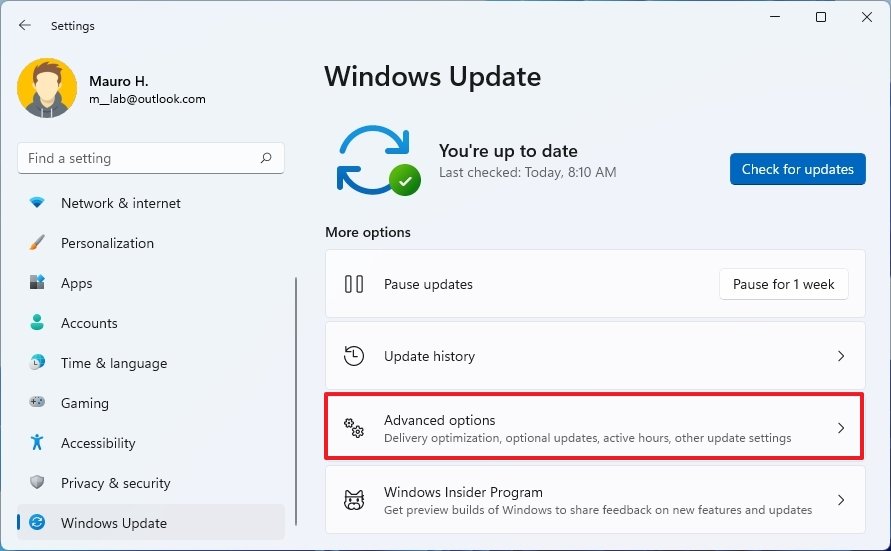Expand Advanced options chevron
Viewport: 891px width, 551px height.
[x=841, y=428]
